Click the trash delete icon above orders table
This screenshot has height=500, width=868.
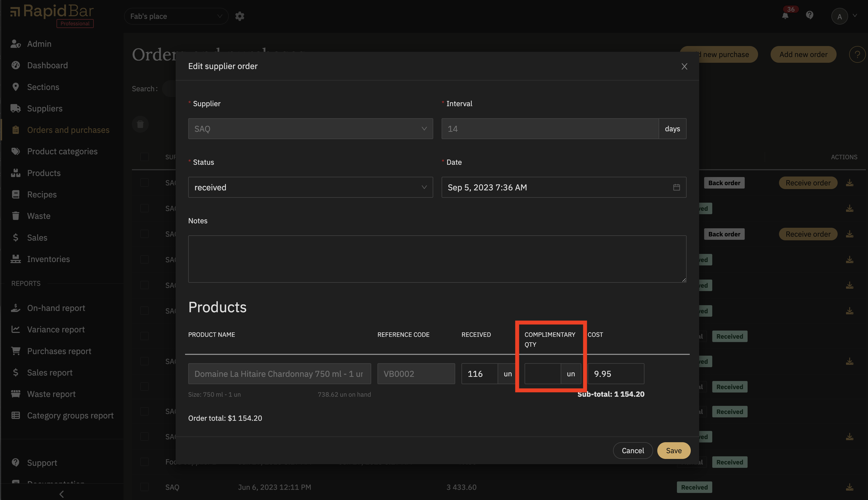click(x=140, y=124)
